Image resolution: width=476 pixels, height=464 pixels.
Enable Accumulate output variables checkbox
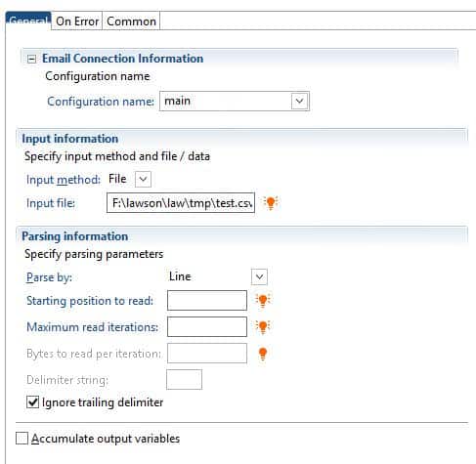click(22, 439)
